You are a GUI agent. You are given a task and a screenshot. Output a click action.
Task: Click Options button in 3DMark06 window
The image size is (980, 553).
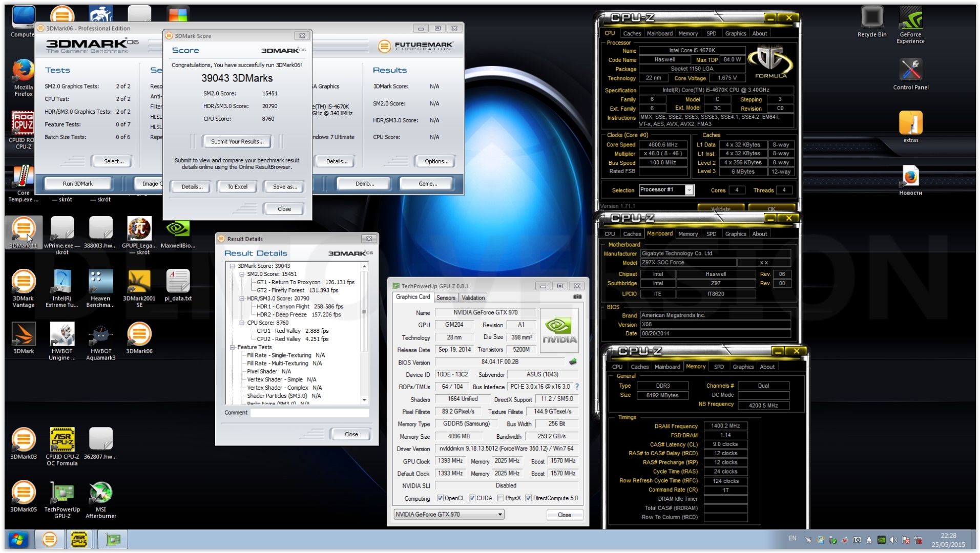436,161
